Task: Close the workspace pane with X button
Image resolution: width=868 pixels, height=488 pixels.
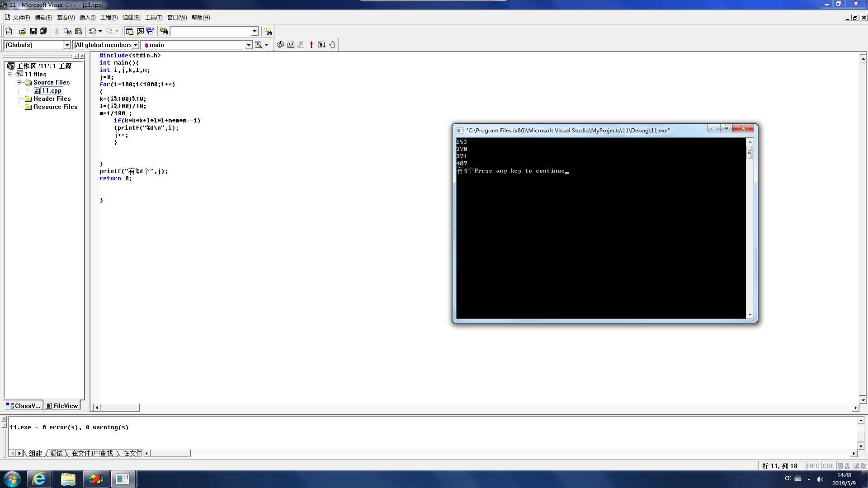Action: pyautogui.click(x=82, y=56)
